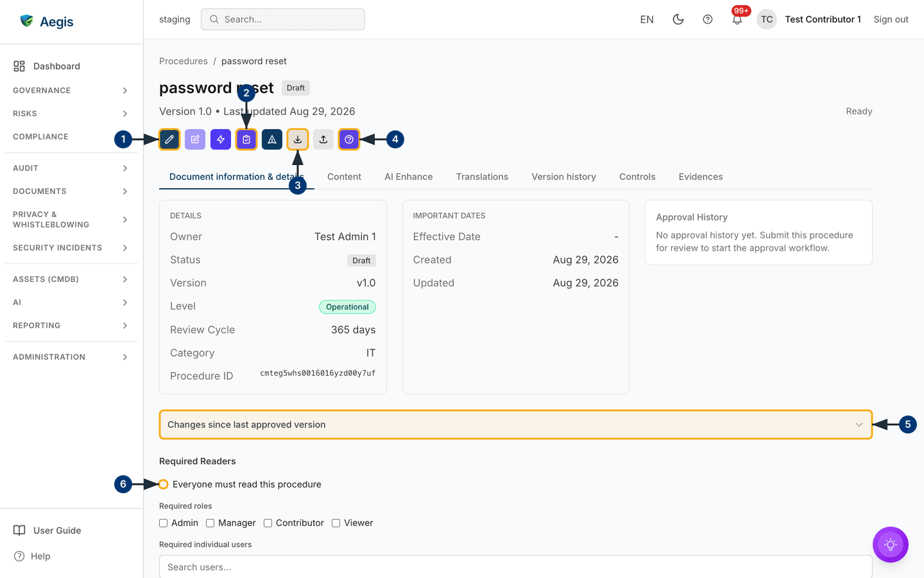
Task: Click the lightning bolt action icon
Action: (221, 139)
